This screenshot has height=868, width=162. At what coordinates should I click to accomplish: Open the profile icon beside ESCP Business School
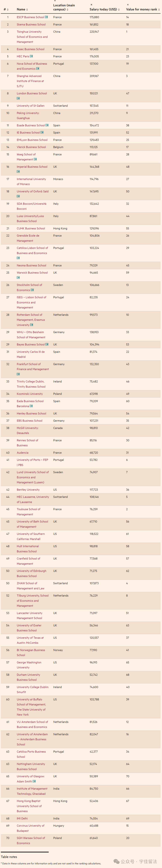46,17
